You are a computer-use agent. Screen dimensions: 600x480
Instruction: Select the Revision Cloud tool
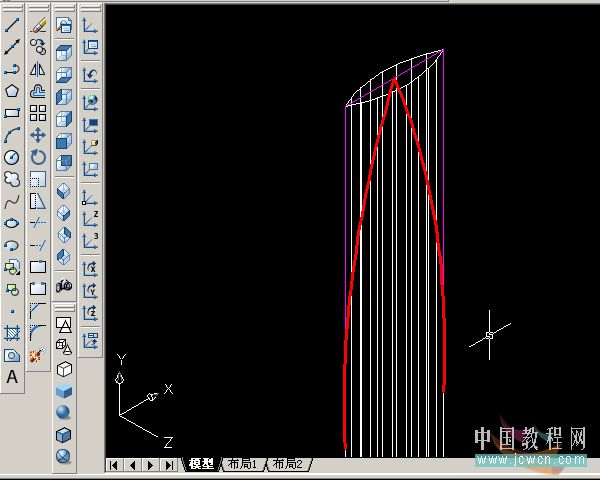12,179
